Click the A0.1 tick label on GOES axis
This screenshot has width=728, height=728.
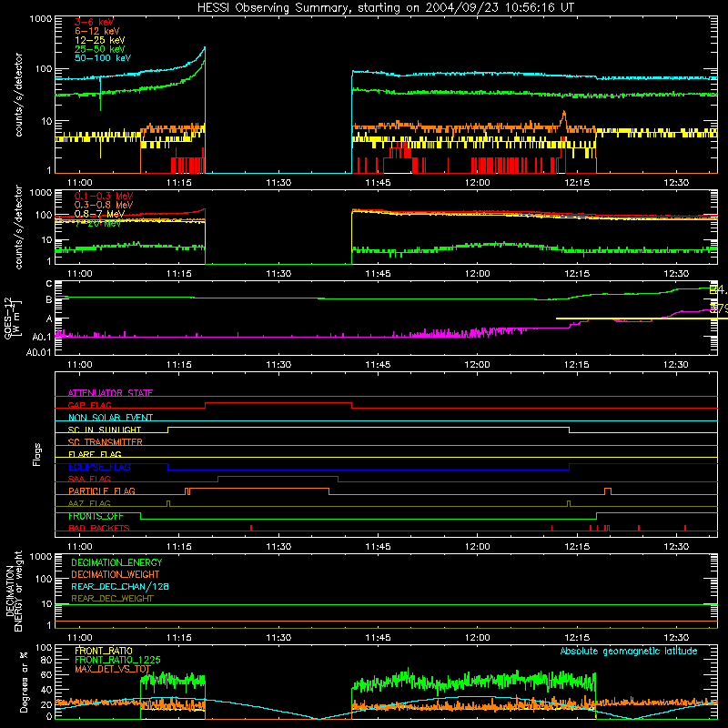(x=42, y=337)
